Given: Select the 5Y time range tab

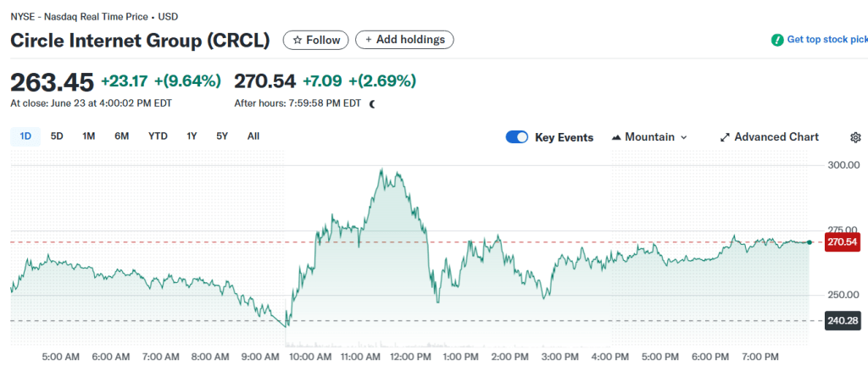Looking at the screenshot, I should (222, 136).
